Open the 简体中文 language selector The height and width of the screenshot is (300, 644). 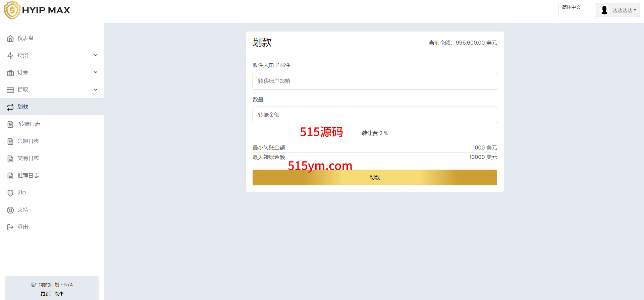pos(574,10)
